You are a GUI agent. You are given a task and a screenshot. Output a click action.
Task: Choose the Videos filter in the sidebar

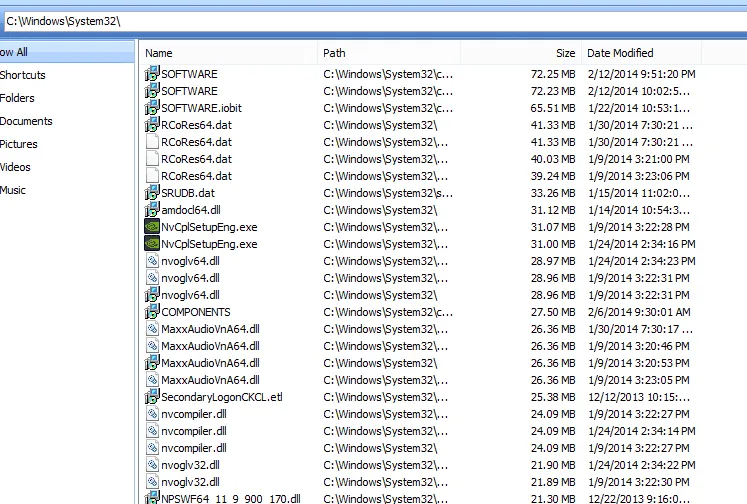point(15,167)
